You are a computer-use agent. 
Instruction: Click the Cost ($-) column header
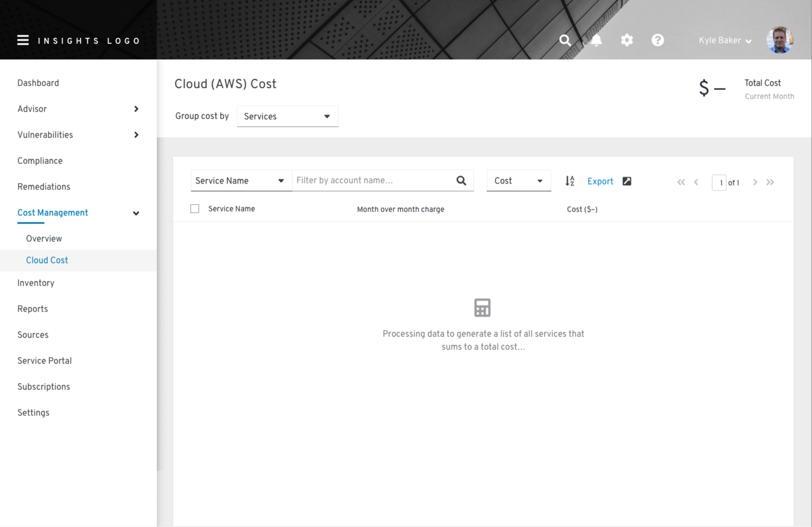[x=582, y=209]
